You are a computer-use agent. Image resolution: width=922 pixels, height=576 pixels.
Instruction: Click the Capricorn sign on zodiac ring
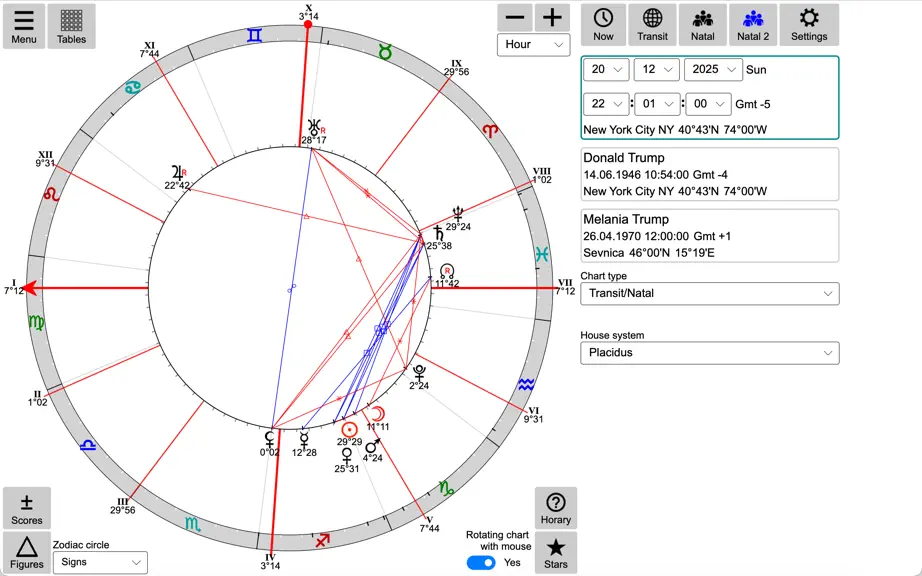click(447, 488)
